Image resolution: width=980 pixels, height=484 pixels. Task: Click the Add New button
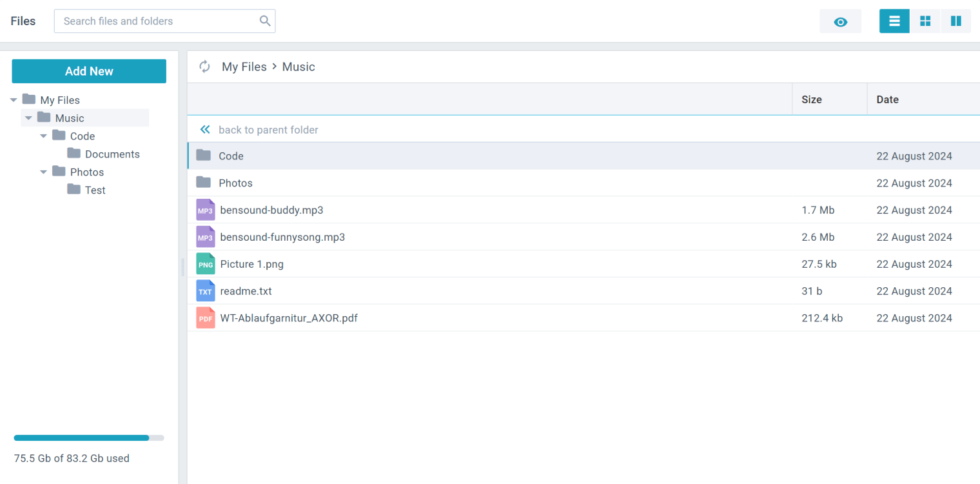tap(89, 71)
